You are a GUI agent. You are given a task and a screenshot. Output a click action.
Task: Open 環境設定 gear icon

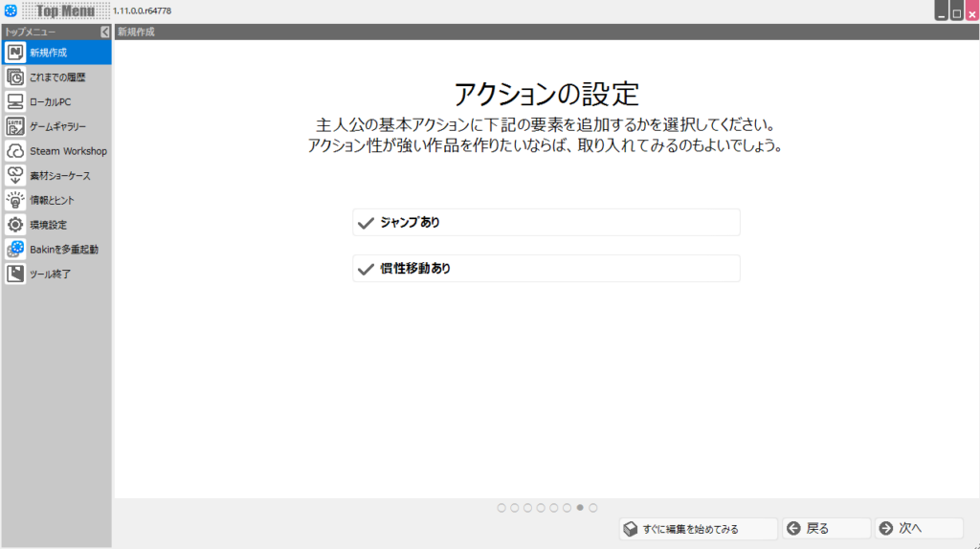click(15, 225)
